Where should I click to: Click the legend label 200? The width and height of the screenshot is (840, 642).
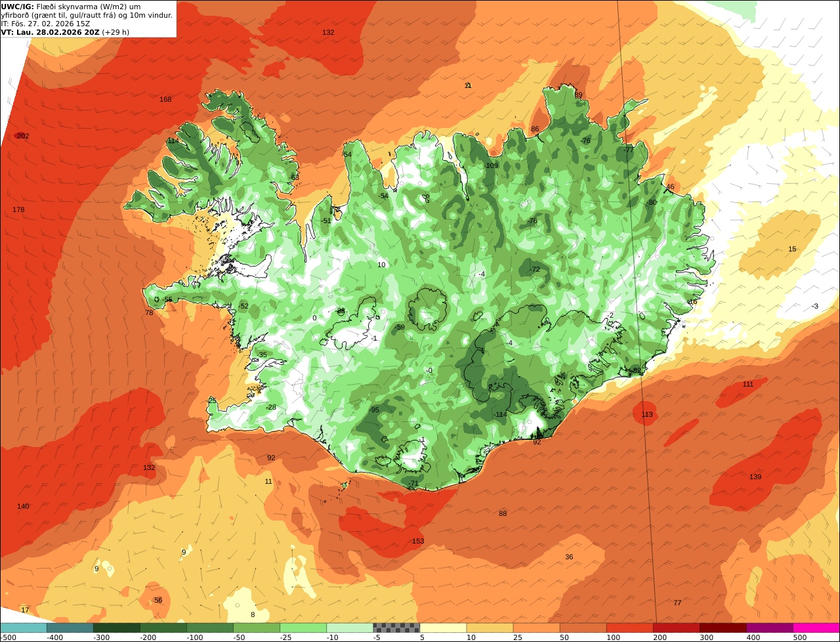pyautogui.click(x=660, y=637)
